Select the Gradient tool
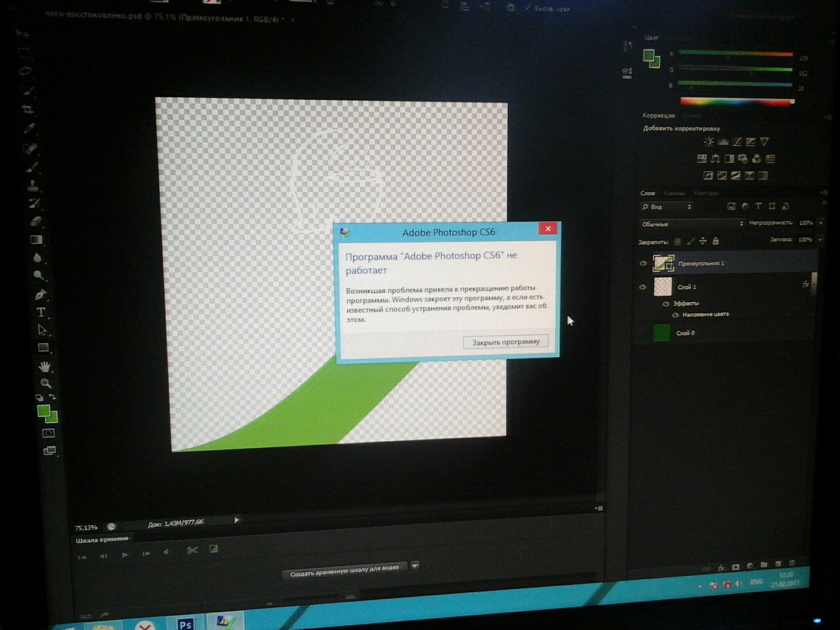The width and height of the screenshot is (840, 630). (x=36, y=239)
